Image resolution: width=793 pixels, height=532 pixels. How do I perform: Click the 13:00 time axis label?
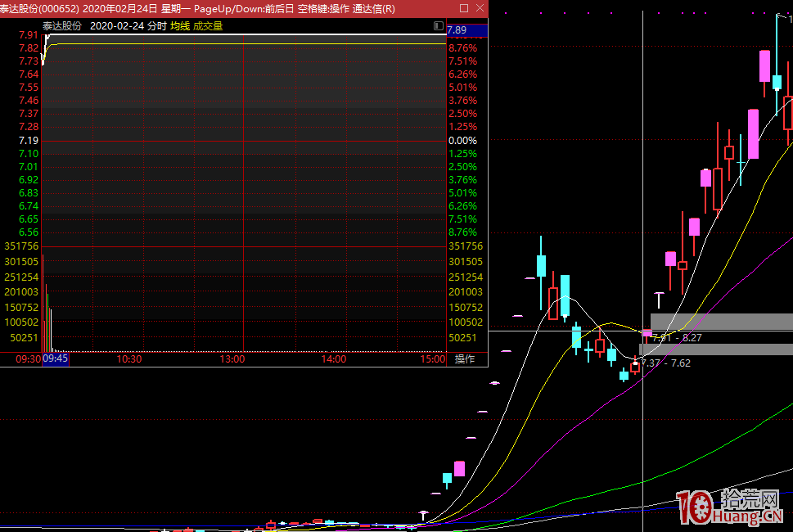point(232,359)
